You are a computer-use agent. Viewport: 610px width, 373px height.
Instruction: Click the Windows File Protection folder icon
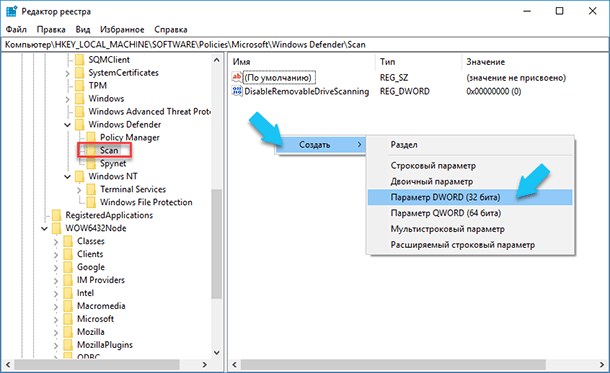pyautogui.click(x=91, y=202)
